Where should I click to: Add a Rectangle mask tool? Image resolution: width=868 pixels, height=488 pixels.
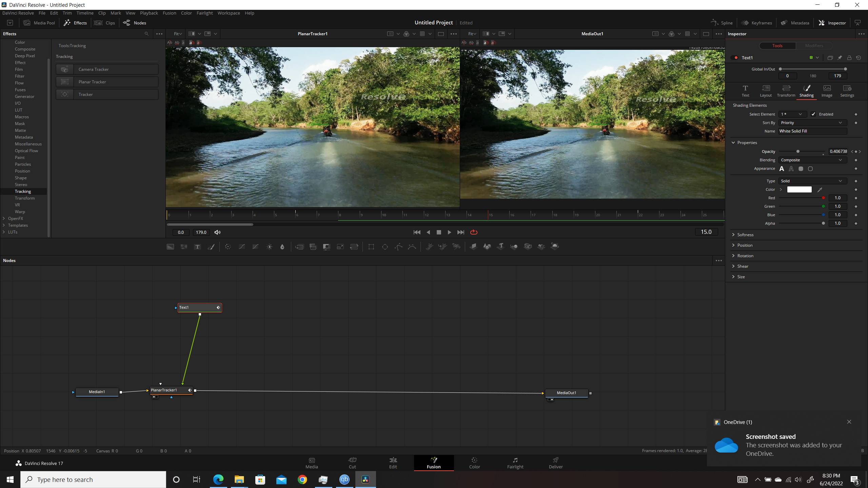[371, 247]
